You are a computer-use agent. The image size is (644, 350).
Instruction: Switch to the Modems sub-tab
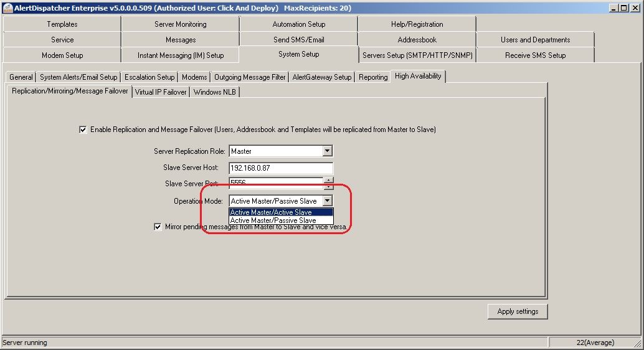pos(194,77)
